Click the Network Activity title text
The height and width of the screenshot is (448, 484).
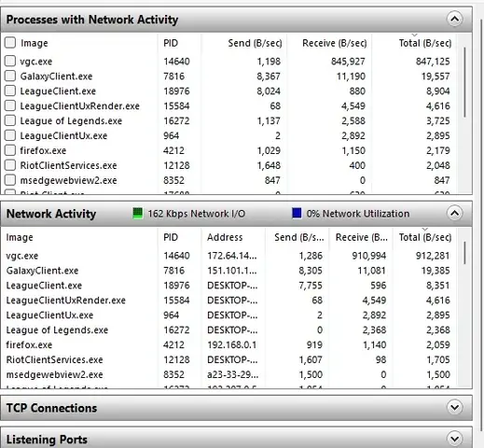[x=51, y=214]
